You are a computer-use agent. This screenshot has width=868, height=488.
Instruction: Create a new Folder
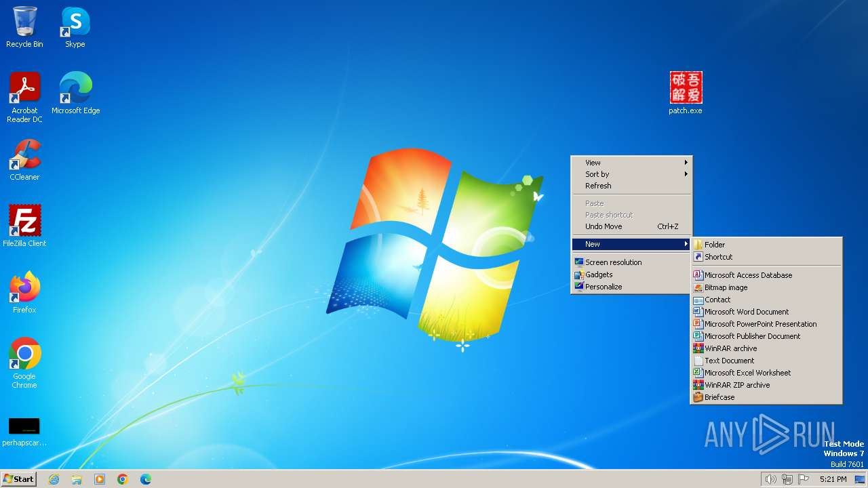766,245
